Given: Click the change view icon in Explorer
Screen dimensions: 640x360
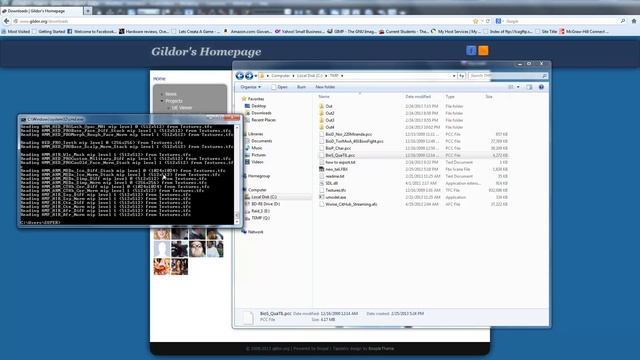Looking at the screenshot, I should pyautogui.click(x=511, y=87).
